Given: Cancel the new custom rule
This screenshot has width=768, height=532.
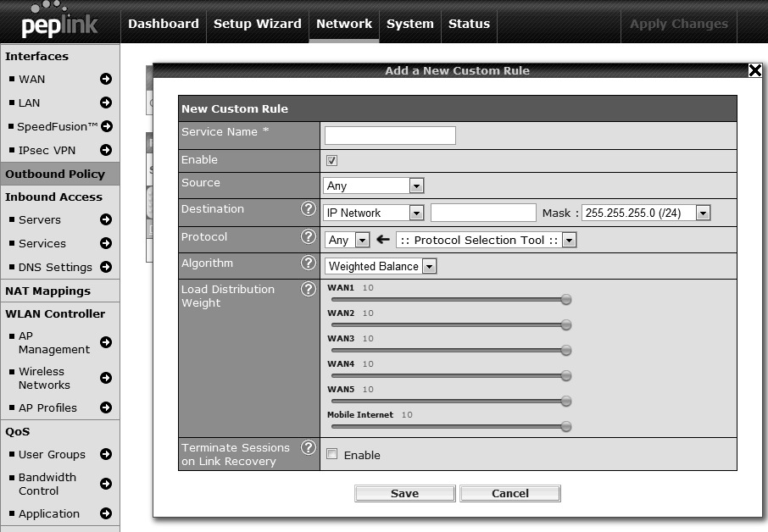Looking at the screenshot, I should pos(510,493).
